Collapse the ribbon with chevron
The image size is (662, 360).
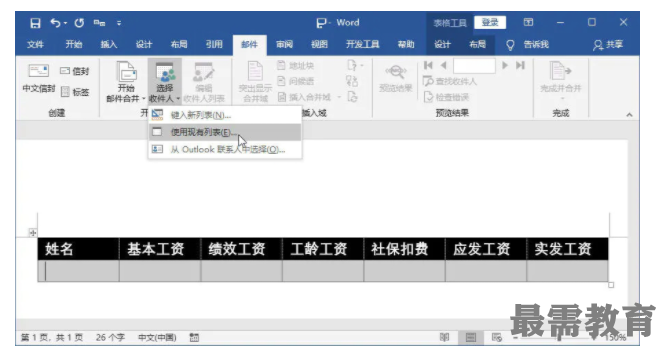(x=629, y=115)
